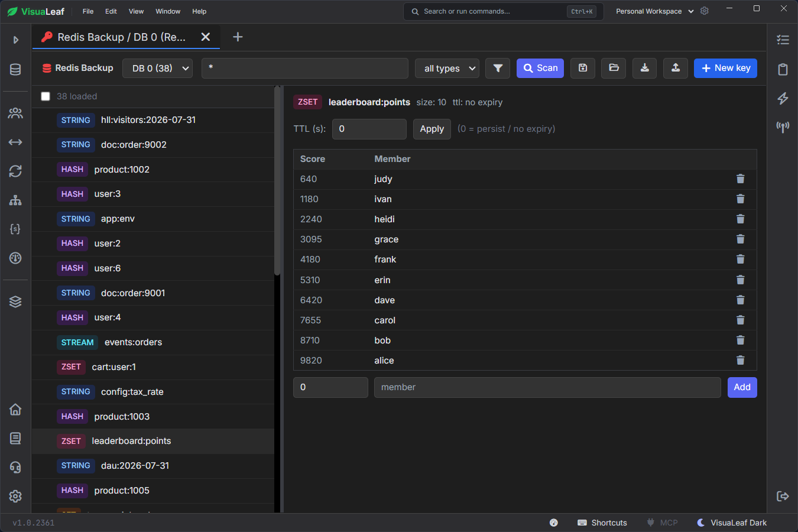Viewport: 798px width, 532px height.
Task: Open the Window menu
Action: [x=168, y=11]
